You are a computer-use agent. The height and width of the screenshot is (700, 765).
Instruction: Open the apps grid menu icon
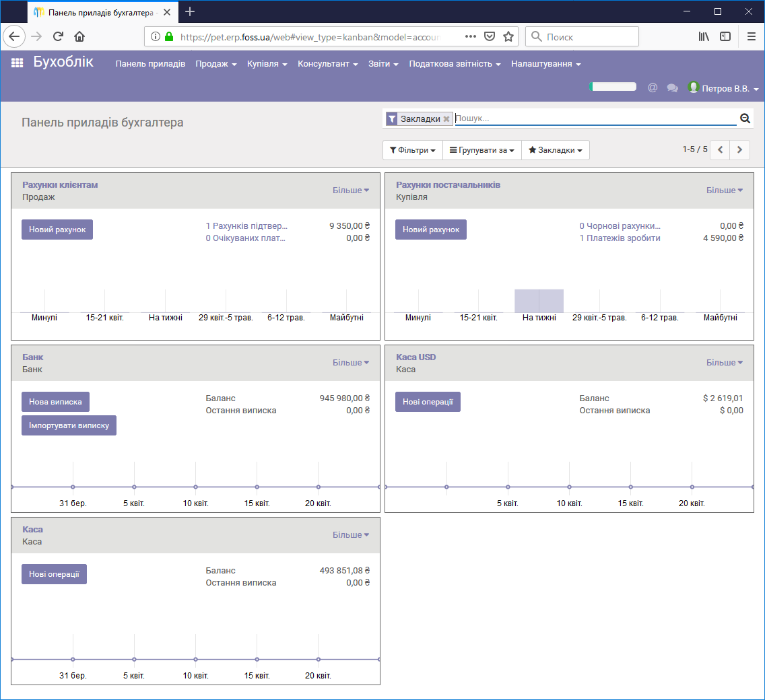coord(17,63)
